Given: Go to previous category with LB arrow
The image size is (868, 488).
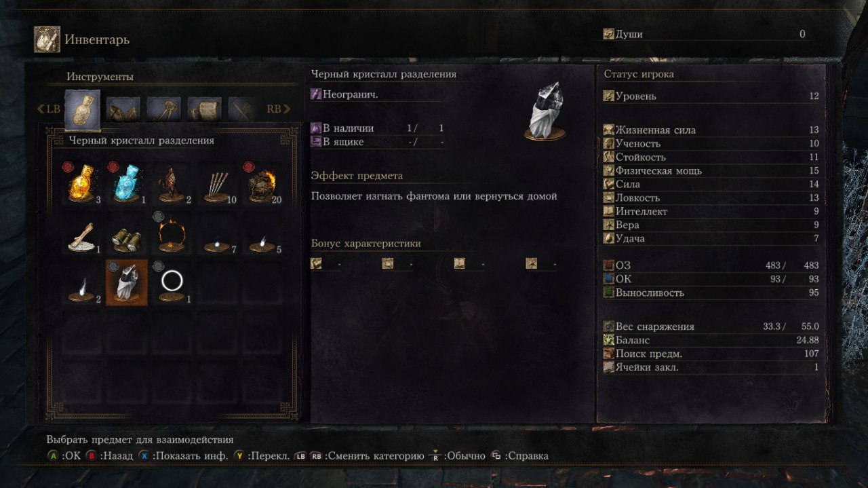Looking at the screenshot, I should tap(48, 109).
